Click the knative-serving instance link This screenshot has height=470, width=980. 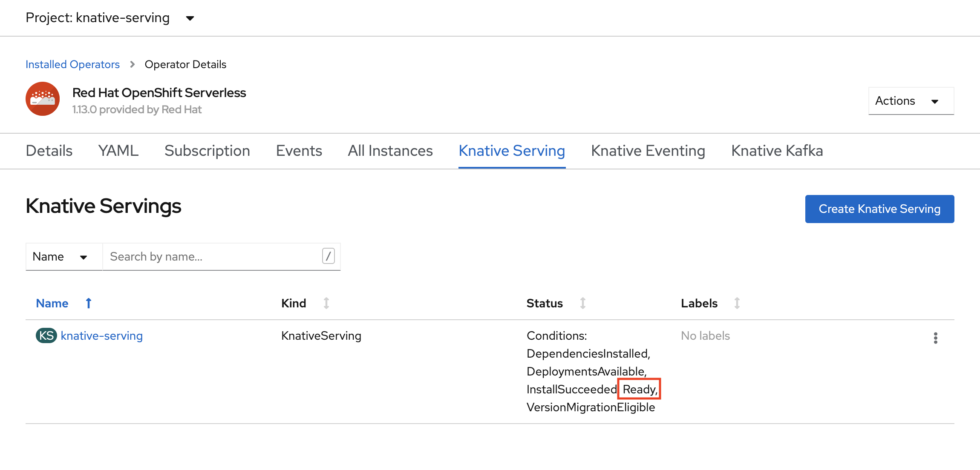101,336
